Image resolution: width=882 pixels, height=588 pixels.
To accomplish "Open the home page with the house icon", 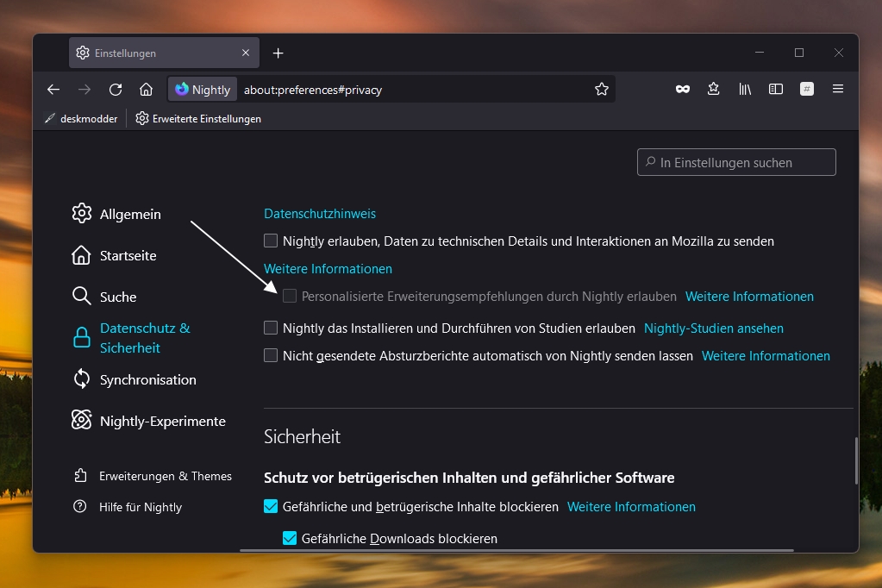I will point(147,90).
